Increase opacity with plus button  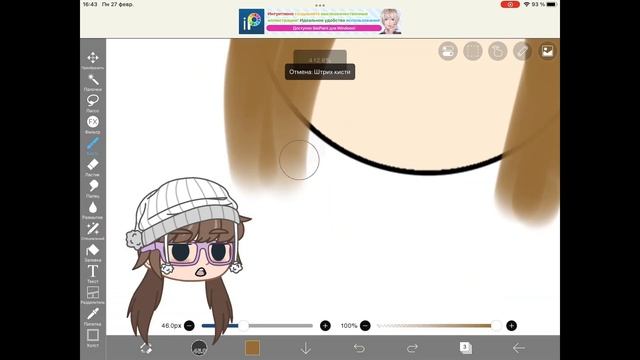point(511,326)
